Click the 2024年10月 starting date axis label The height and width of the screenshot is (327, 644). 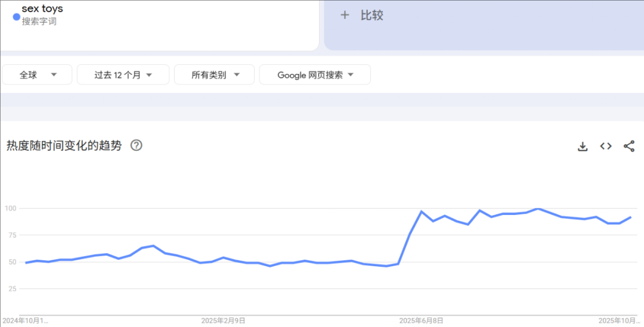(26, 320)
